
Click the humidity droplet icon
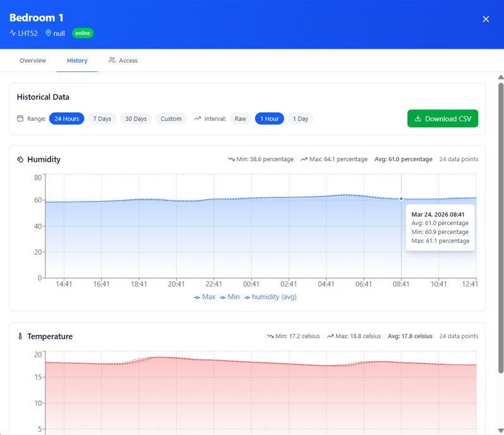(x=20, y=159)
